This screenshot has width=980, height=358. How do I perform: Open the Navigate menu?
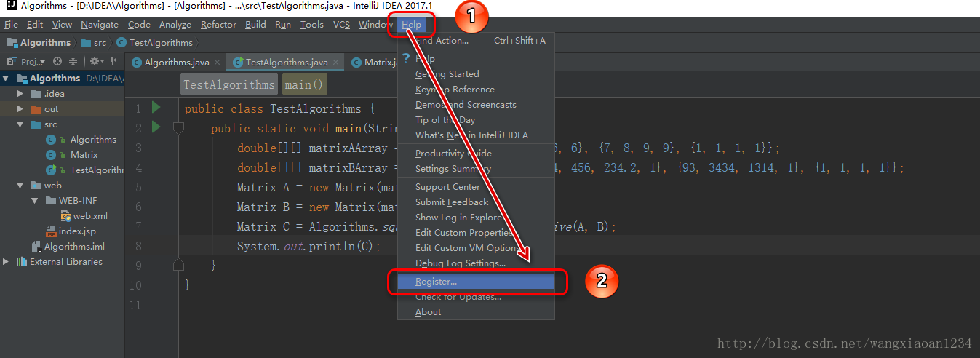100,25
